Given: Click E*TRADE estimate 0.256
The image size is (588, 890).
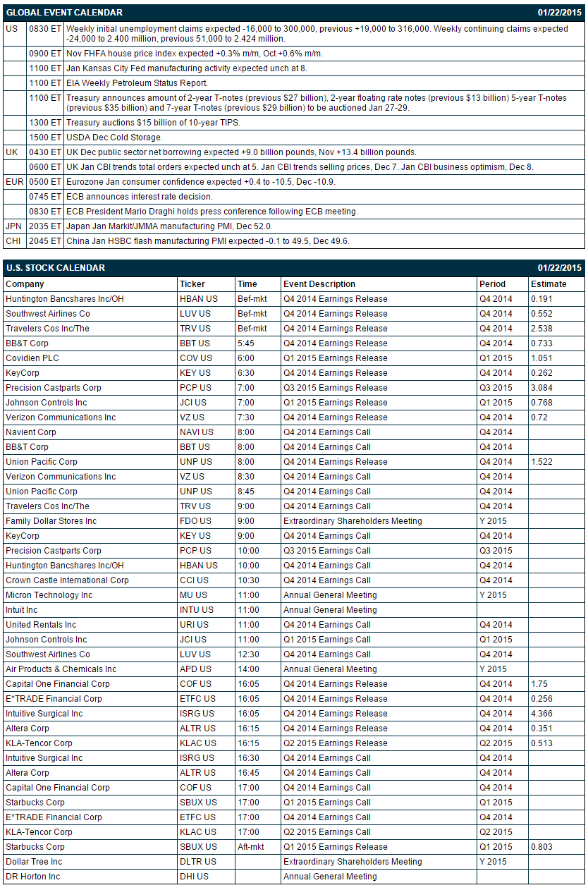Looking at the screenshot, I should coord(543,699).
